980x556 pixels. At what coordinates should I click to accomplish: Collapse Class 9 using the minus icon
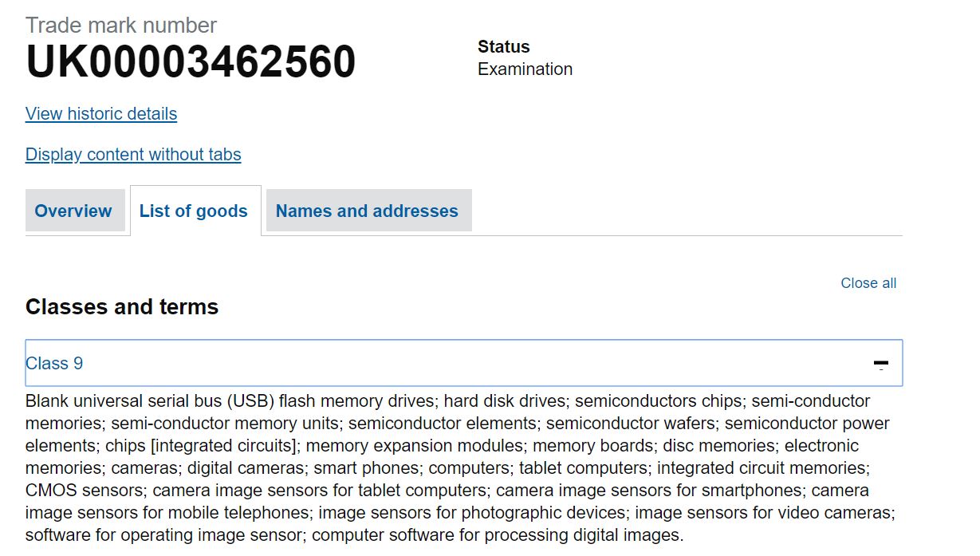[880, 364]
